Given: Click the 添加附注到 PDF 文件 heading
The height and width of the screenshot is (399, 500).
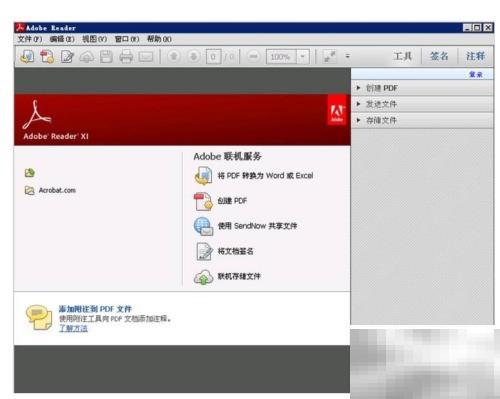Looking at the screenshot, I should pos(95,309).
